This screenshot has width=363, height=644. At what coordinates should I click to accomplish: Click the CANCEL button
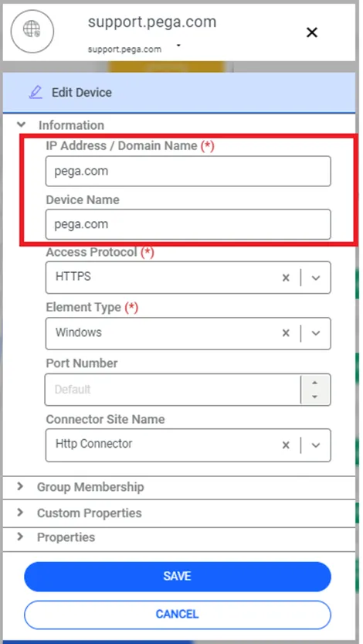tap(177, 615)
